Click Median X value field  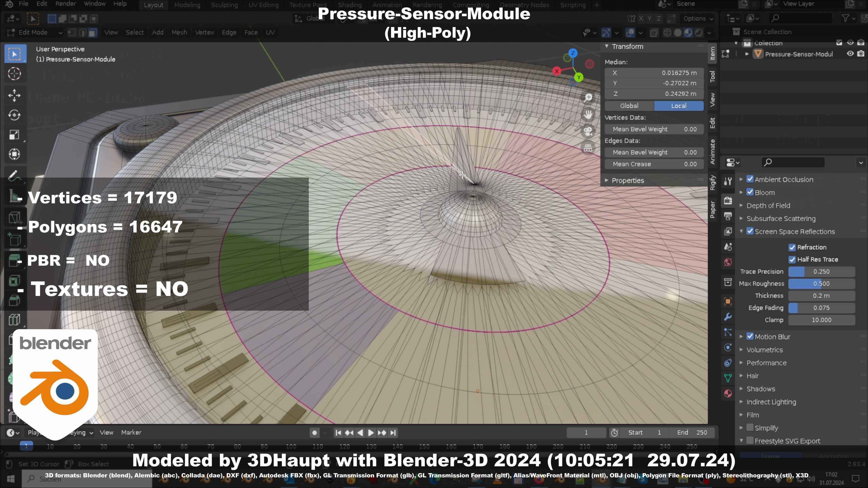[654, 73]
